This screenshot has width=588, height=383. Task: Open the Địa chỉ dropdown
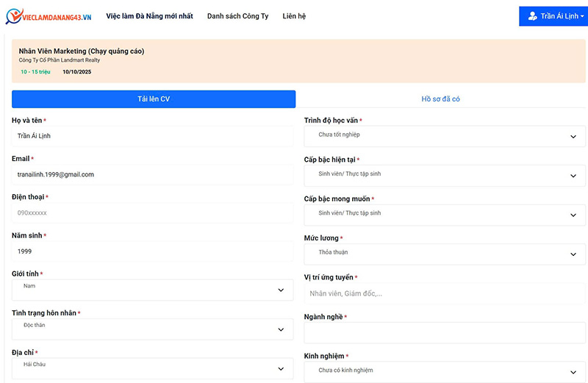[x=152, y=368]
